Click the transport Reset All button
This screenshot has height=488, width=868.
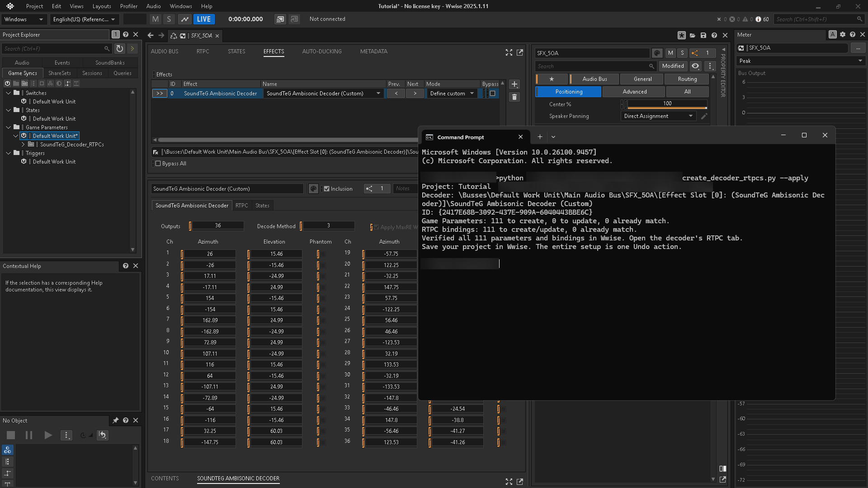(x=103, y=435)
